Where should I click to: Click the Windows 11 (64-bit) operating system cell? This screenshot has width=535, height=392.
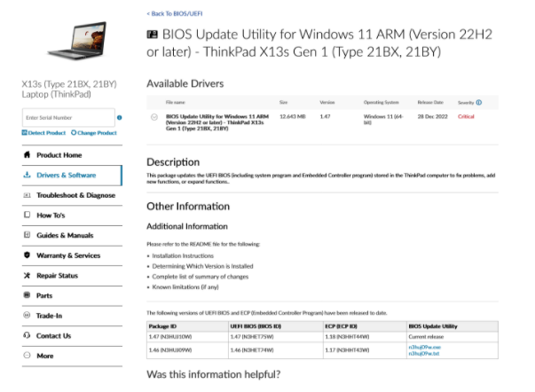383,120
